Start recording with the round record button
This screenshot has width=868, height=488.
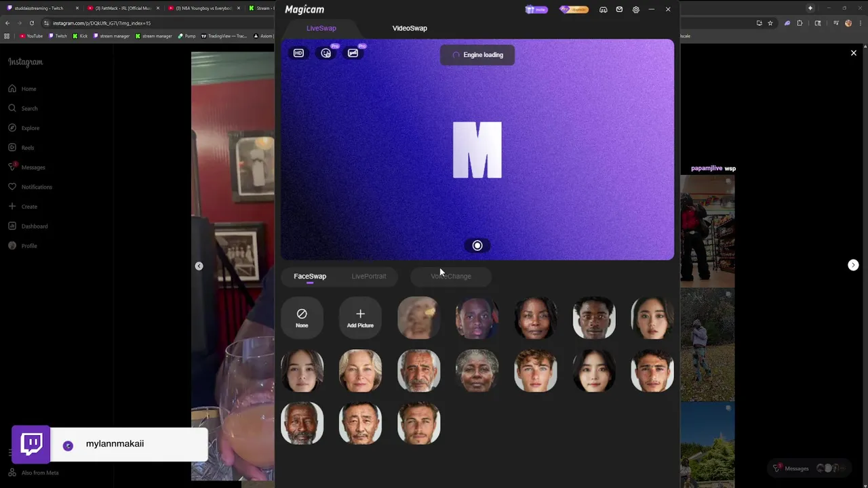pyautogui.click(x=477, y=246)
